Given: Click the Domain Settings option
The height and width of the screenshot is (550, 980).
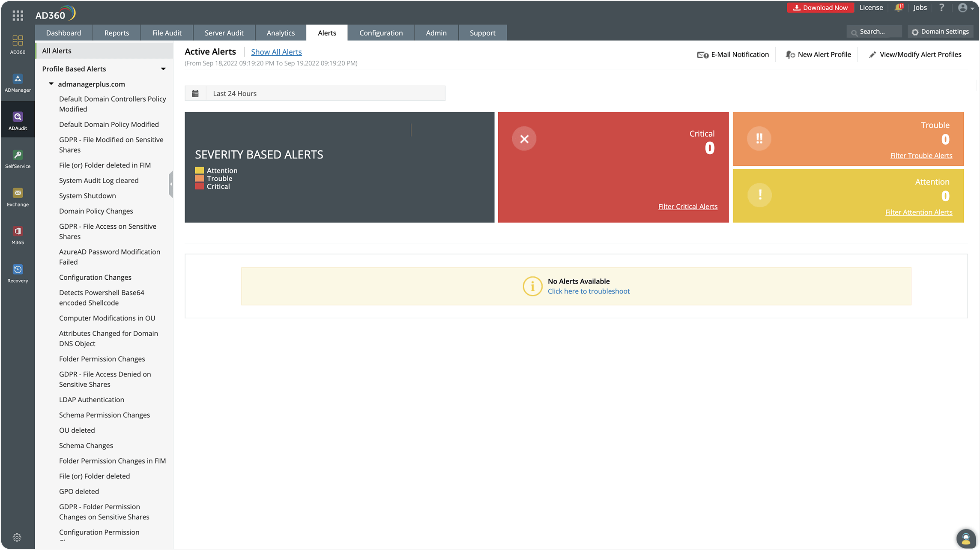Looking at the screenshot, I should point(940,32).
